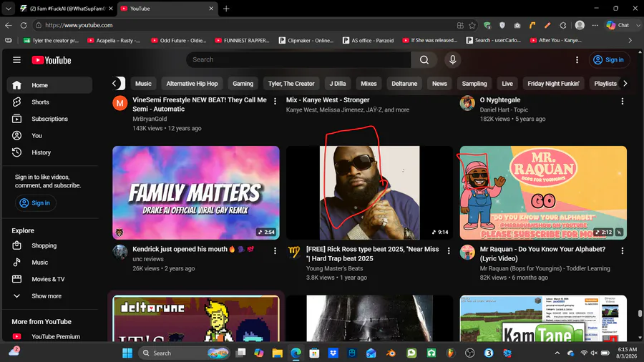This screenshot has height=362, width=644.
Task: Start voice search with microphone icon
Action: pyautogui.click(x=453, y=60)
